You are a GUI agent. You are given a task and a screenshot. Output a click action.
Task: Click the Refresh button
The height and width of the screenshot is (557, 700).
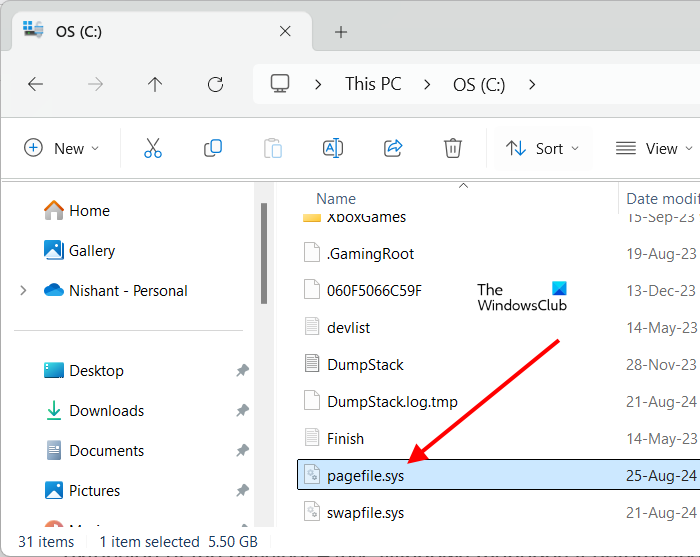[x=215, y=84]
